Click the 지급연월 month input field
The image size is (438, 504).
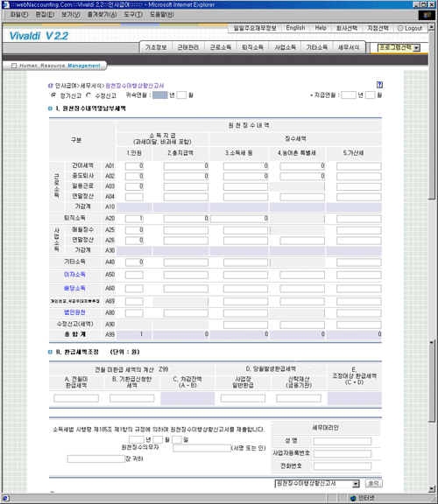(x=370, y=95)
